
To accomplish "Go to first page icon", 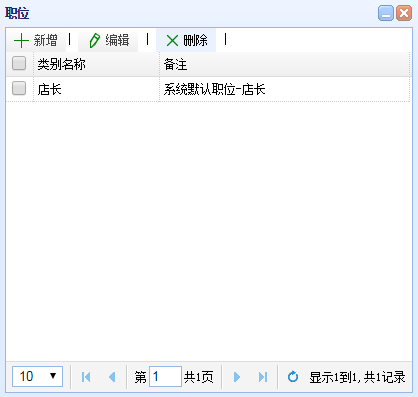I will [86, 377].
